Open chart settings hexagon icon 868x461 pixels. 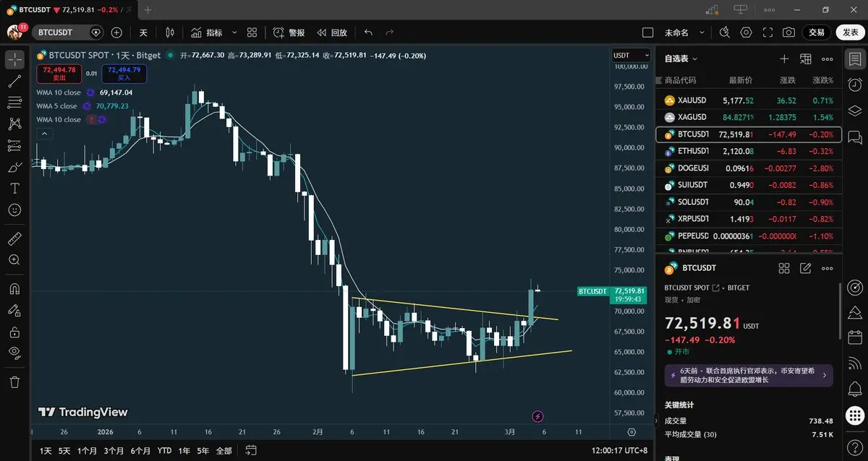click(746, 33)
